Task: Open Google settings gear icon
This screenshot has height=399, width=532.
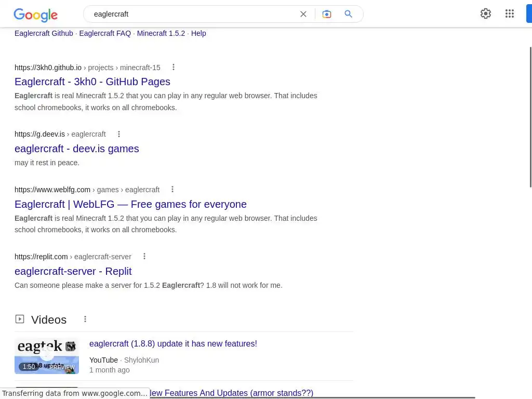Action: 486,14
